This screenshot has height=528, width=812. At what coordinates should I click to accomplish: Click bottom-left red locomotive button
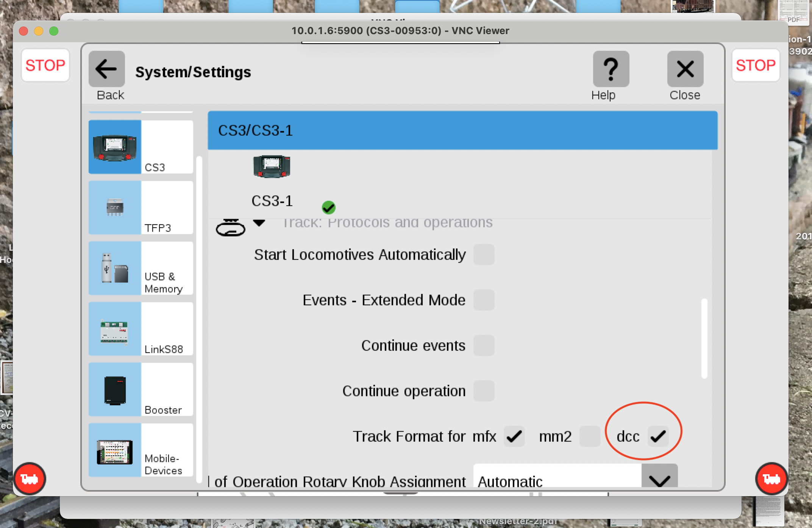click(x=30, y=479)
